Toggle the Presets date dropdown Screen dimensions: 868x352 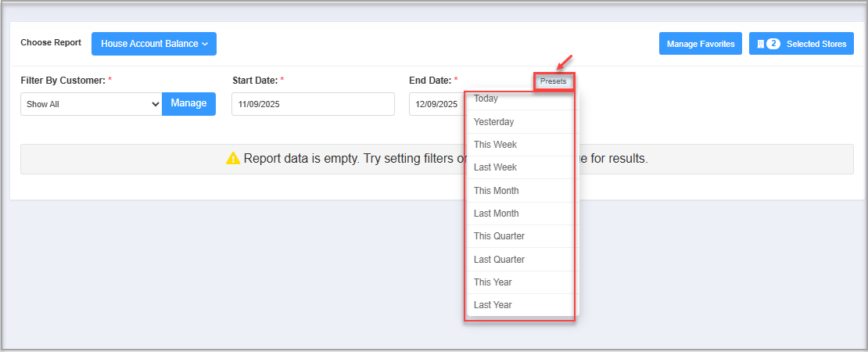554,81
